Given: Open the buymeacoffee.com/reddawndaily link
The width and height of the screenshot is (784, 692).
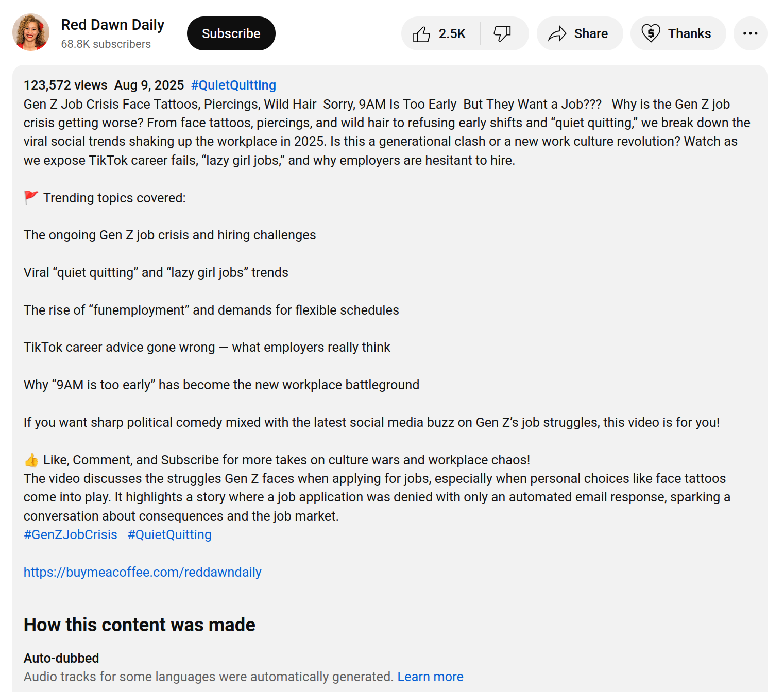Looking at the screenshot, I should tap(143, 573).
